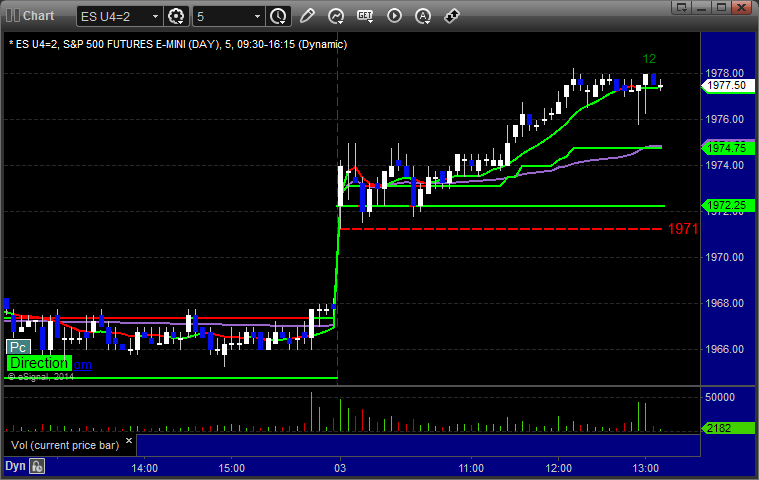Open the GET studies menu
759x480 pixels.
(x=365, y=16)
